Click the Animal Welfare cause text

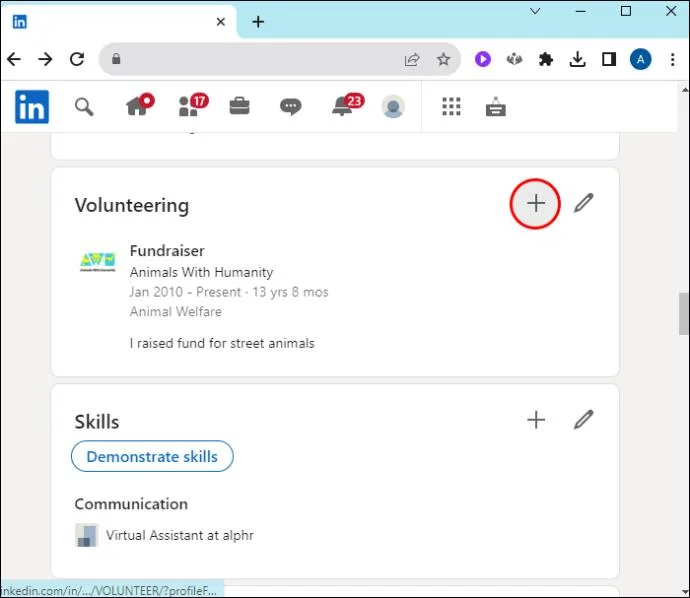(176, 312)
